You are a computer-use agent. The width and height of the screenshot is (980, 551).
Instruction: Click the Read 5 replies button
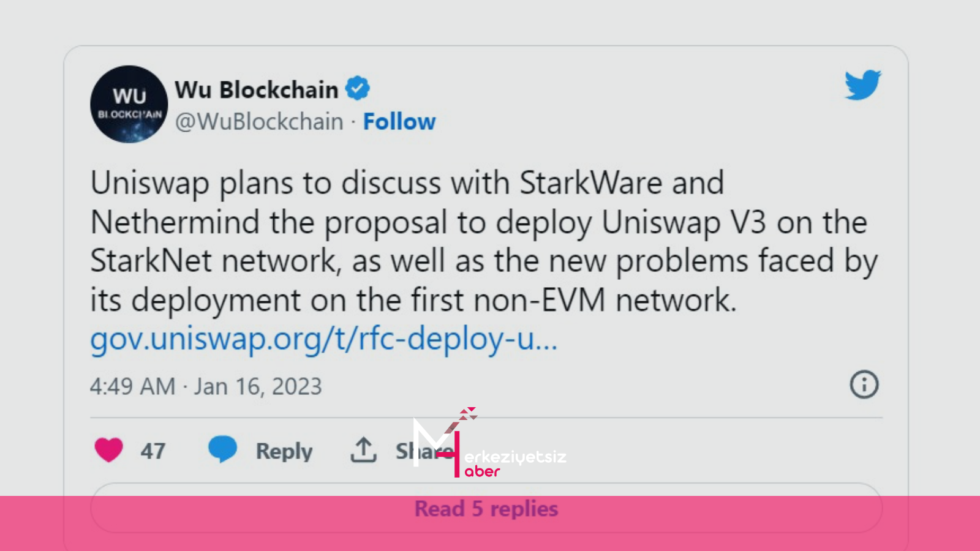pos(486,509)
